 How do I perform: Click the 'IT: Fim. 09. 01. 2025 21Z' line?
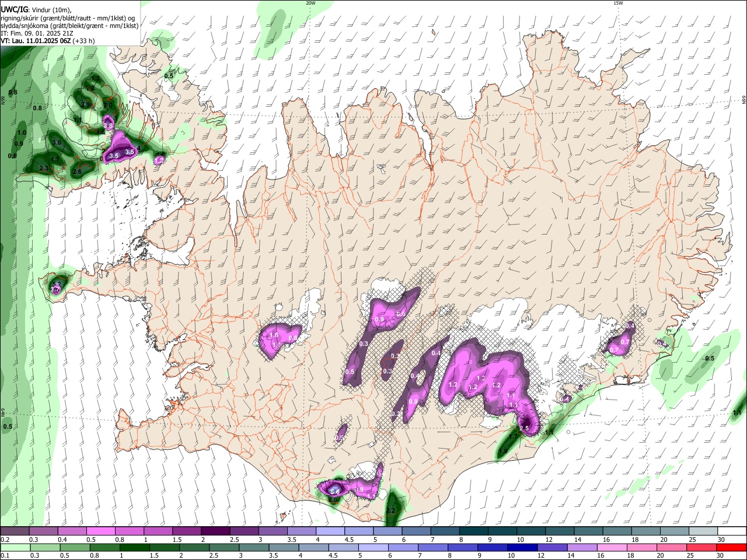coord(37,33)
